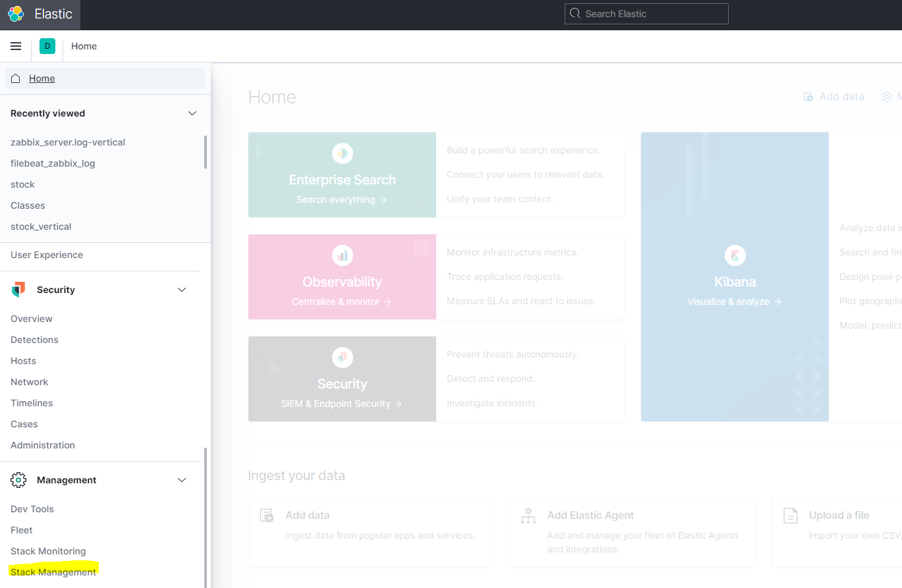Click the Security section heading
Screen dimensions: 902x588
click(56, 290)
